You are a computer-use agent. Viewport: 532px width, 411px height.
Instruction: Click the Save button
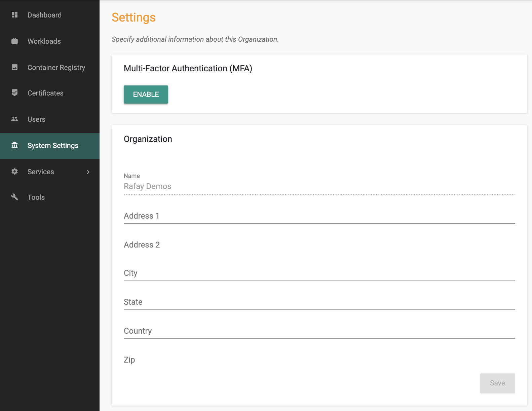[497, 383]
